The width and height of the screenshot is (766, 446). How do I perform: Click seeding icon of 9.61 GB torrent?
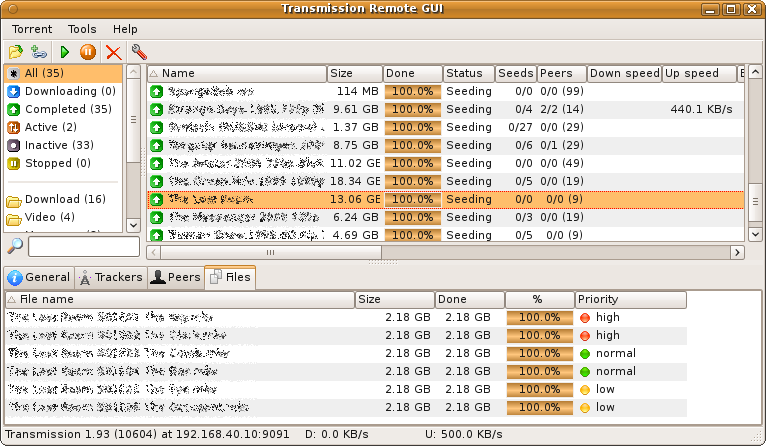click(x=156, y=109)
